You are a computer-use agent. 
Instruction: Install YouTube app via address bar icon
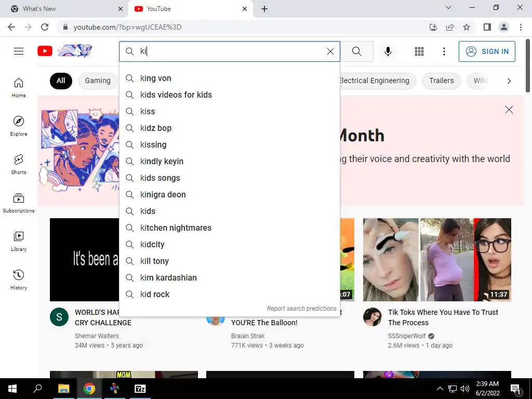[433, 27]
